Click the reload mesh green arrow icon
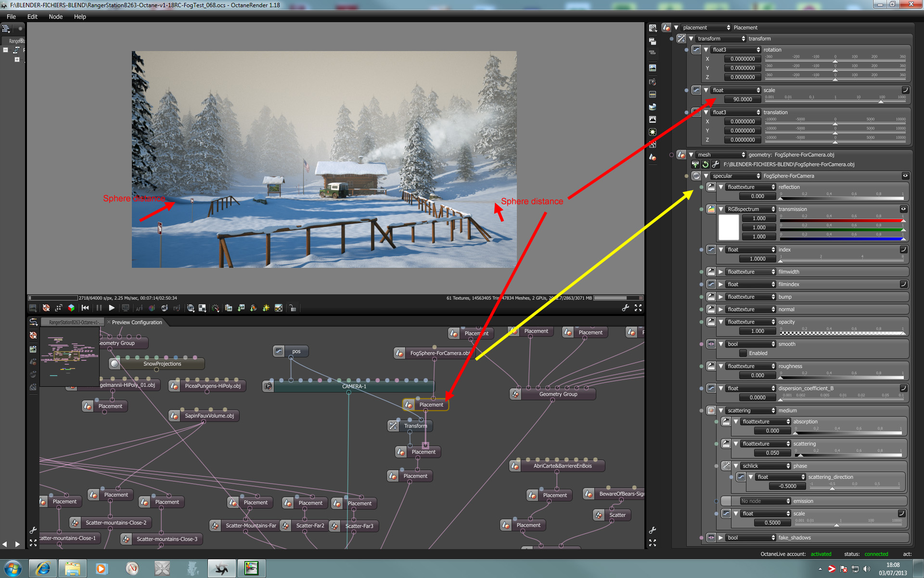The width and height of the screenshot is (924, 578). click(x=705, y=164)
